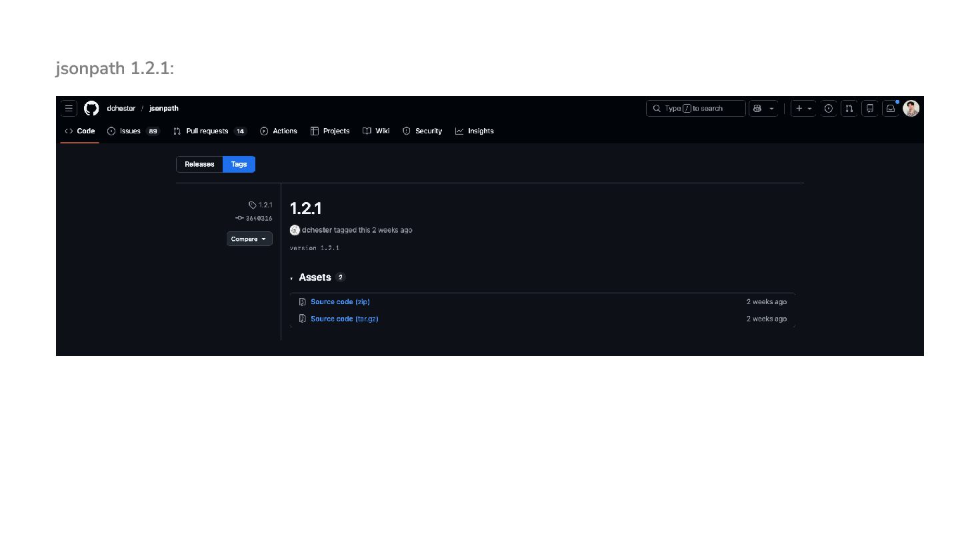This screenshot has width=980, height=552.
Task: Click the Assets count badge 2
Action: pos(341,277)
